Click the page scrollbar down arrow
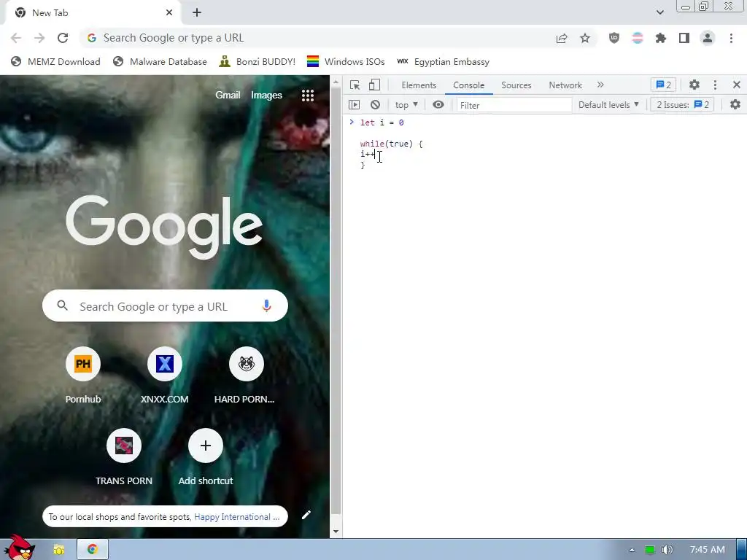The width and height of the screenshot is (747, 560). [336, 532]
